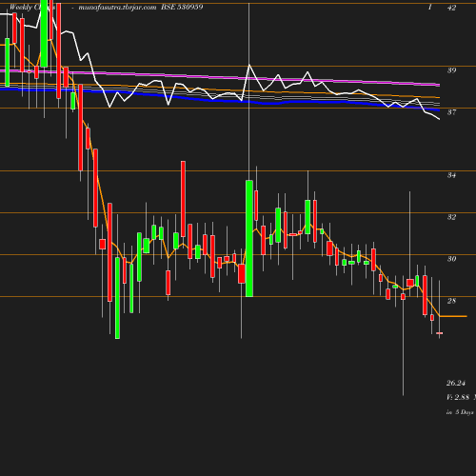Click the 28 price axis label
The height and width of the screenshot is (476, 476).
coord(451,301)
